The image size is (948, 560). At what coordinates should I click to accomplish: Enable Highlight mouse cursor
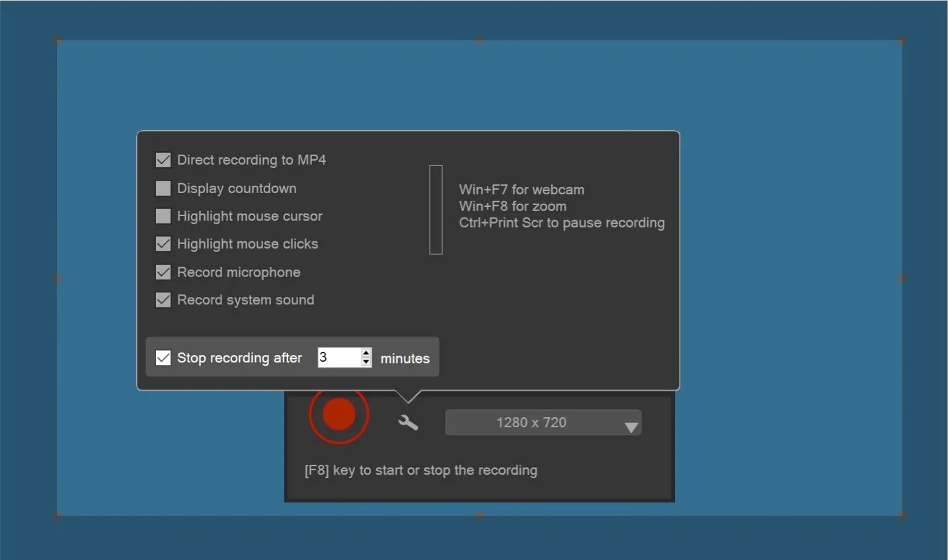coord(163,216)
